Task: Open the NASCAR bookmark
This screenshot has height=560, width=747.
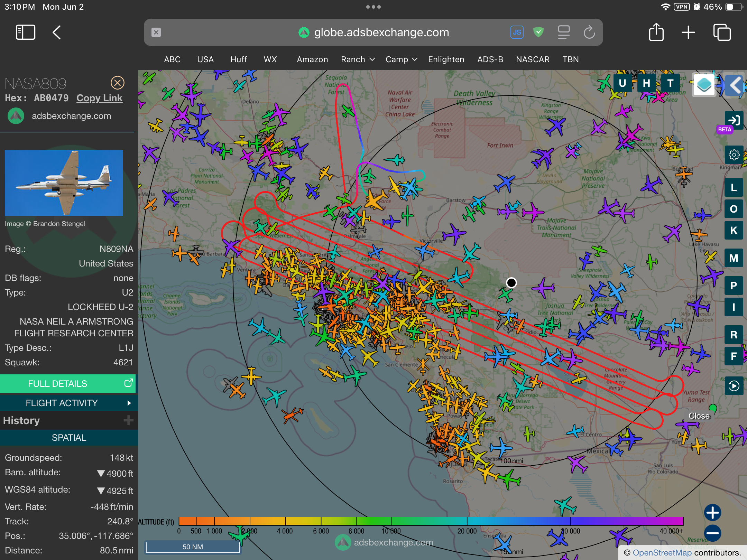Action: (533, 59)
